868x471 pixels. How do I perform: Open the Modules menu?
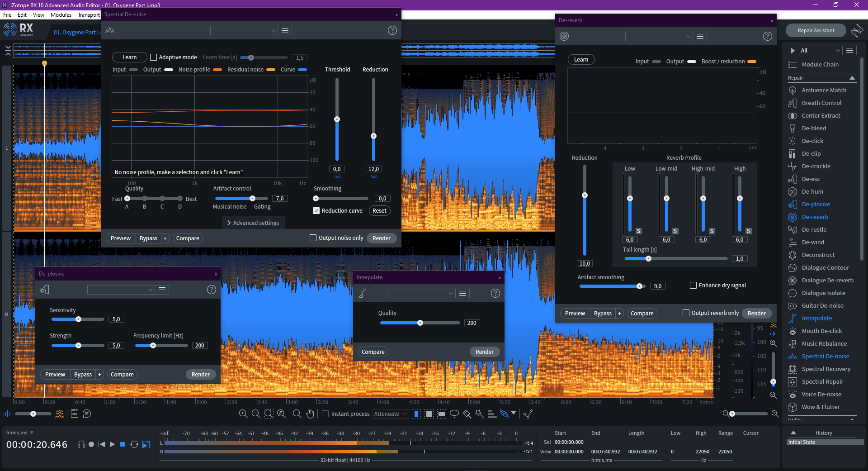(61, 15)
